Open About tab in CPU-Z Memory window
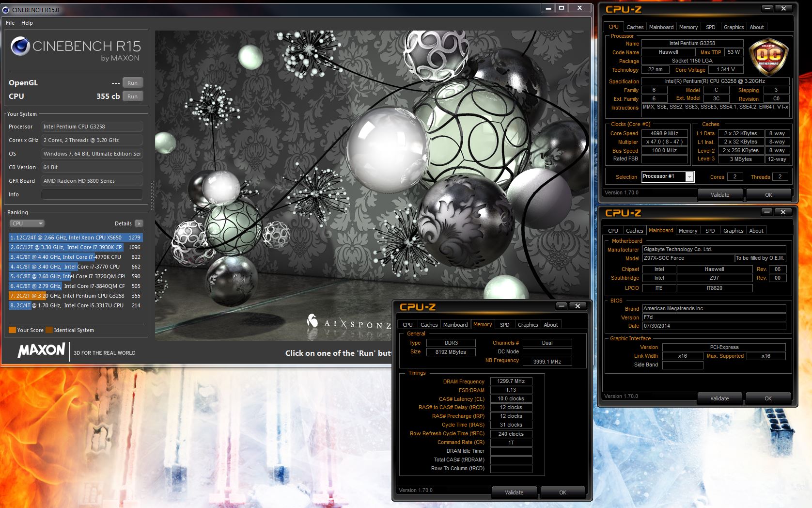The height and width of the screenshot is (508, 812). coord(551,325)
